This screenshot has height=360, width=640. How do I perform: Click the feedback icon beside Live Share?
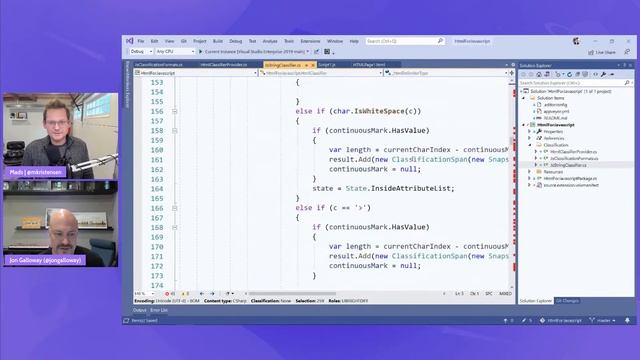627,52
